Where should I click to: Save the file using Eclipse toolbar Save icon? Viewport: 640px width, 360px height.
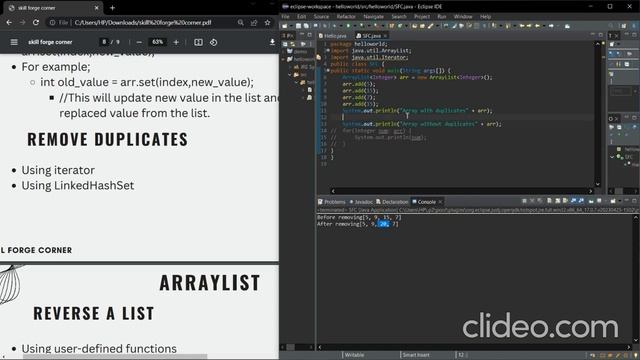pos(298,26)
